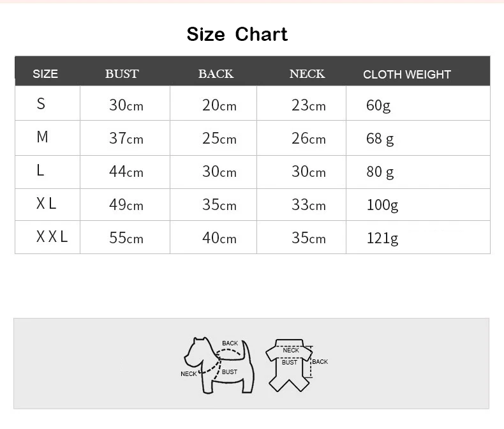Click the BACK label above the dog

pos(230,343)
